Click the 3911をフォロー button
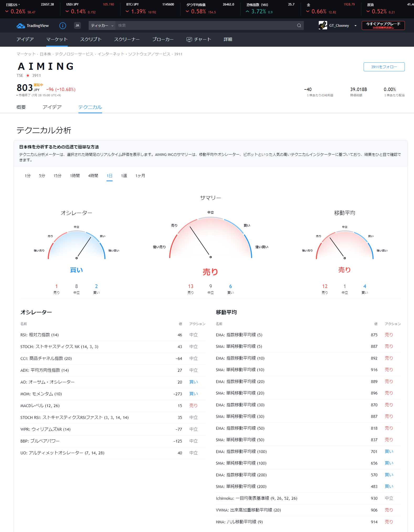This screenshot has height=532, width=414. pos(384,67)
